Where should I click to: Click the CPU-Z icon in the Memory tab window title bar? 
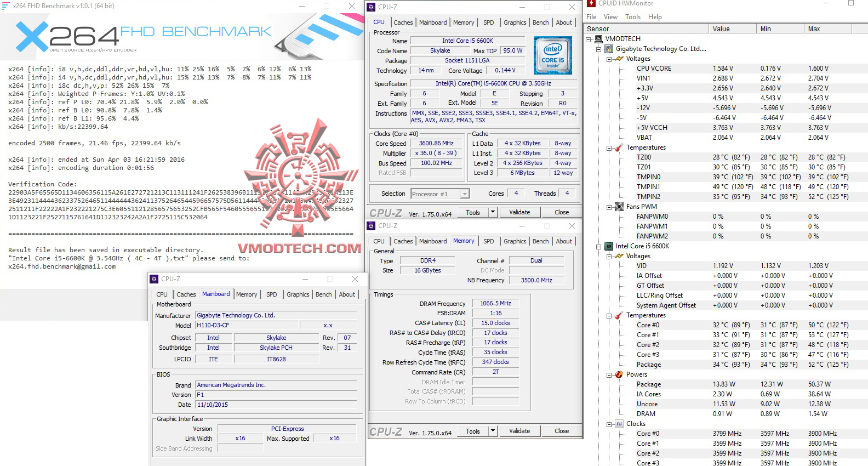coord(371,225)
